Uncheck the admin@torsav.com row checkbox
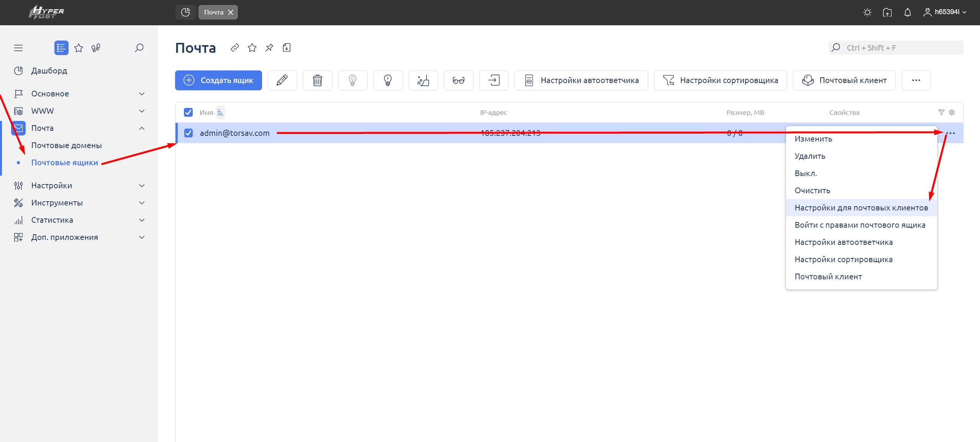Screen dimensions: 980x442 [x=188, y=133]
